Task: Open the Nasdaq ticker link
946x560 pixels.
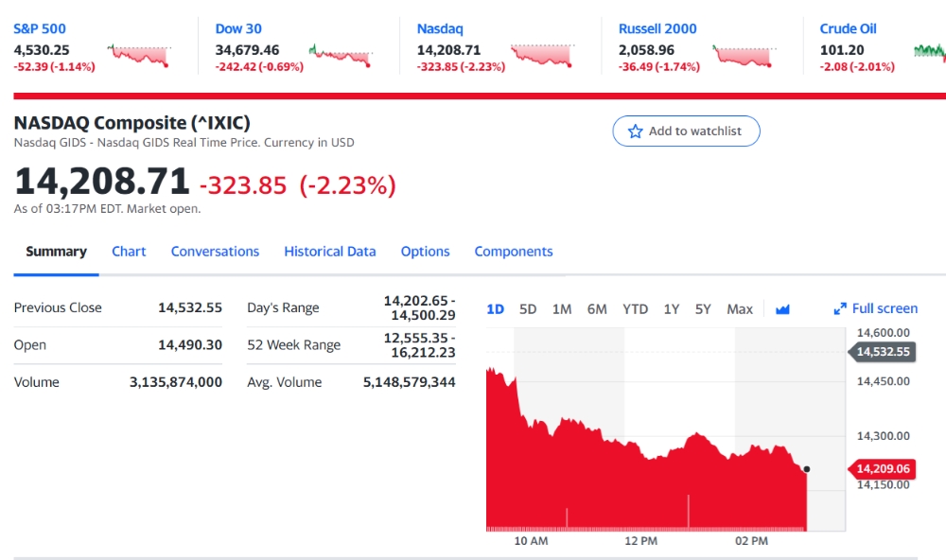Action: [x=440, y=29]
